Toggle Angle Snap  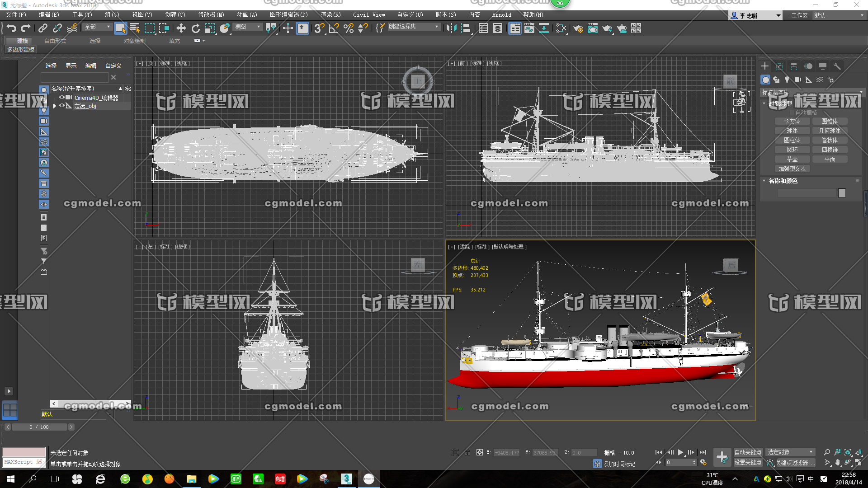coord(334,28)
